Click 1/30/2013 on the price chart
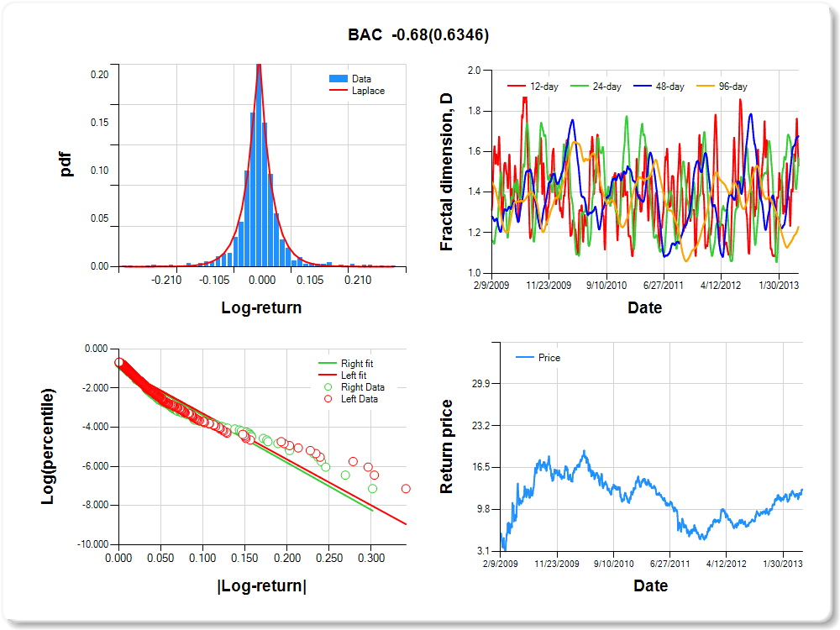 [783, 564]
